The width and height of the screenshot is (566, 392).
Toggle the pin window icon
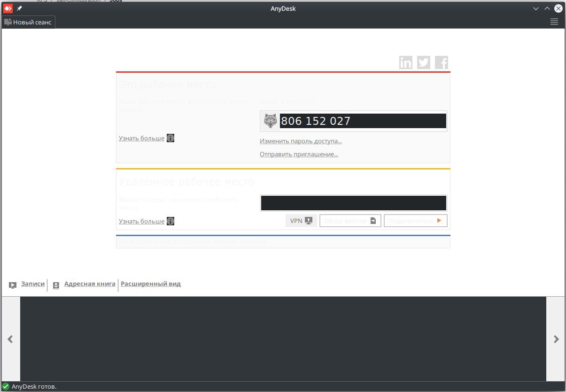coord(20,8)
